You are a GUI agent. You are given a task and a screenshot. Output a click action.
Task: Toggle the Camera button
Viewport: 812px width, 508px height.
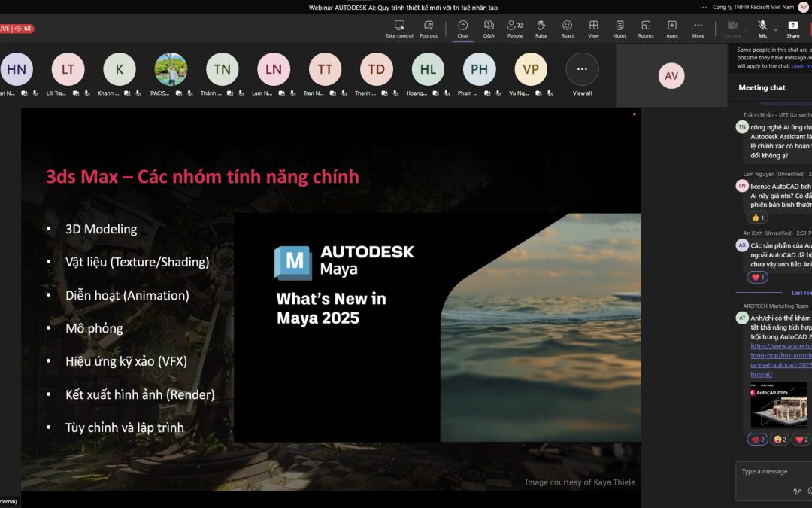point(732,29)
